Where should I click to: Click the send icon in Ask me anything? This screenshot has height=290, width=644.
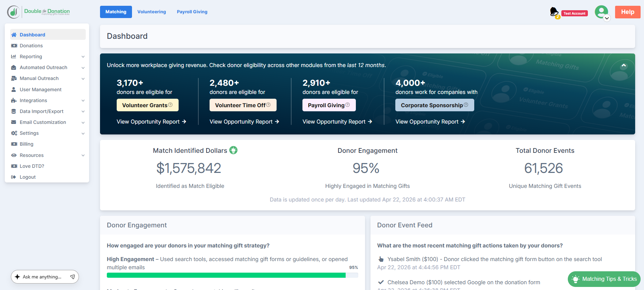click(72, 277)
